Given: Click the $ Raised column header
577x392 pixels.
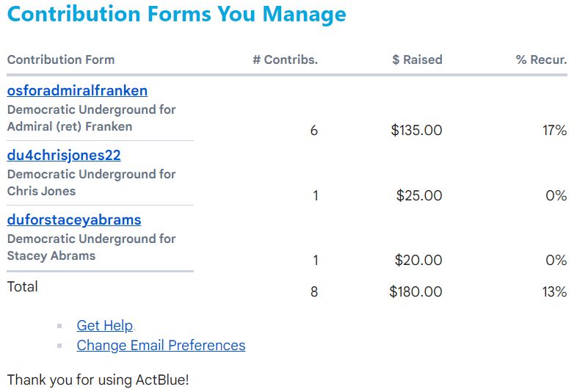Looking at the screenshot, I should click(x=417, y=60).
